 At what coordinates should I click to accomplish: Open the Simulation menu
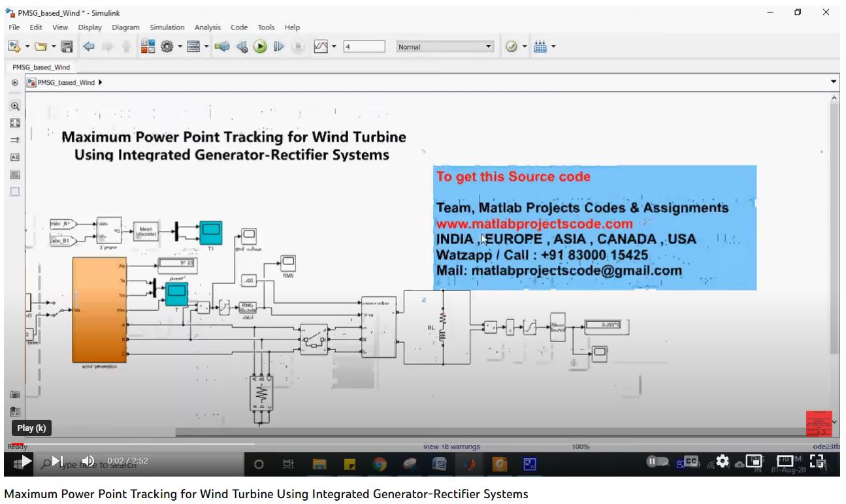click(167, 27)
